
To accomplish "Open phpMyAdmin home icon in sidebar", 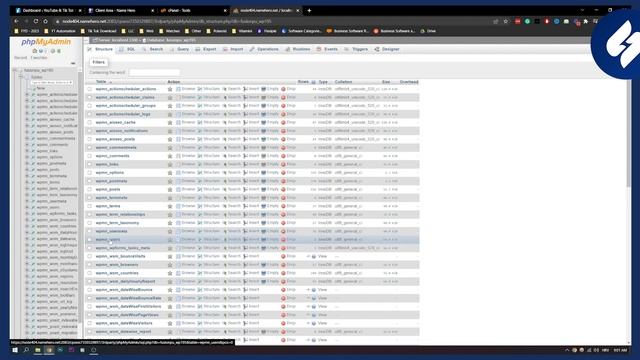I will click(x=35, y=51).
